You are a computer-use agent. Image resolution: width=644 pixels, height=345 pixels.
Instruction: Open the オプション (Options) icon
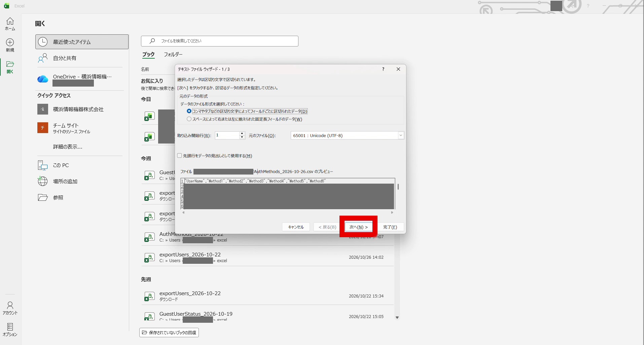pyautogui.click(x=10, y=330)
